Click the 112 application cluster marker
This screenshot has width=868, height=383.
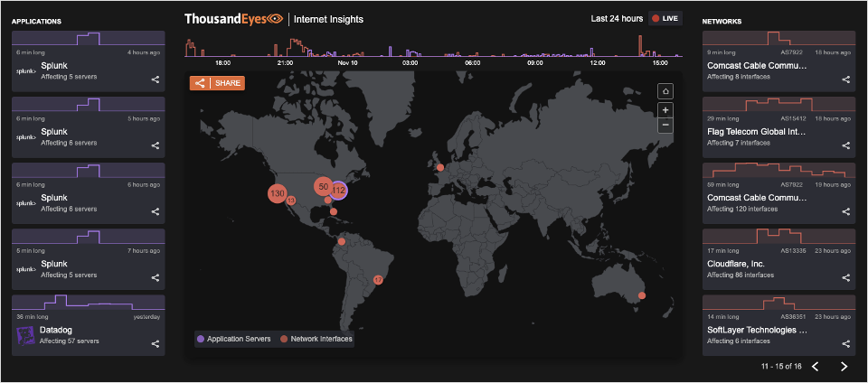coord(338,191)
